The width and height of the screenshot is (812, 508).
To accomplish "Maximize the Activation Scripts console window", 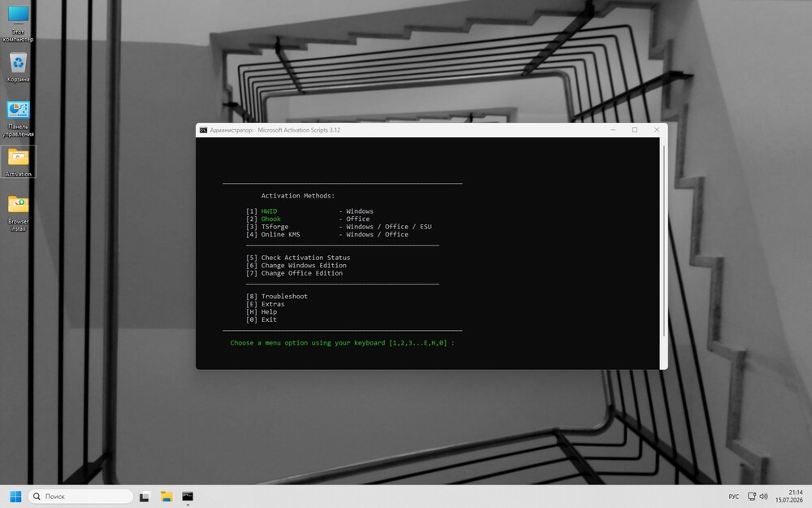I will point(634,129).
